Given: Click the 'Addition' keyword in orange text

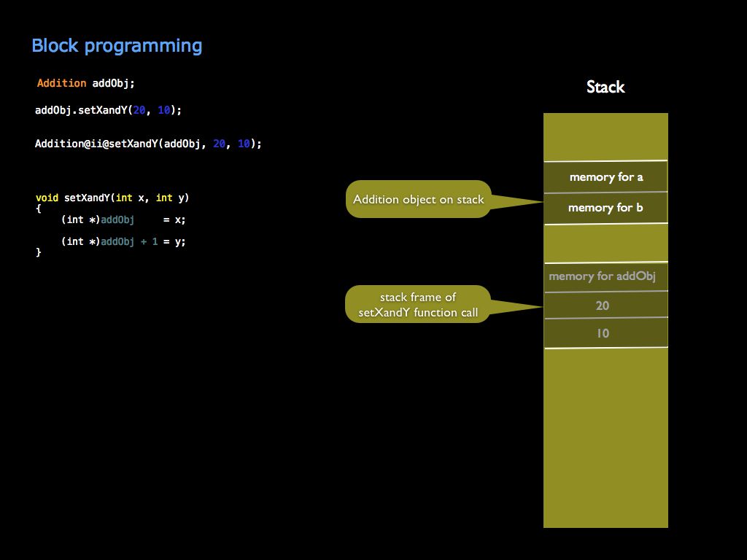Looking at the screenshot, I should (x=61, y=82).
